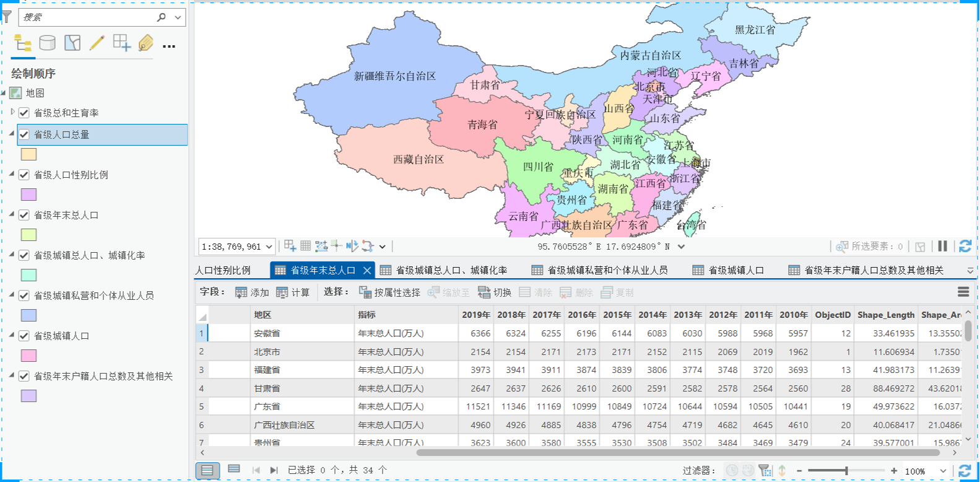The image size is (980, 482).
Task: Expand the table tabs overflow chevron
Action: click(x=970, y=271)
